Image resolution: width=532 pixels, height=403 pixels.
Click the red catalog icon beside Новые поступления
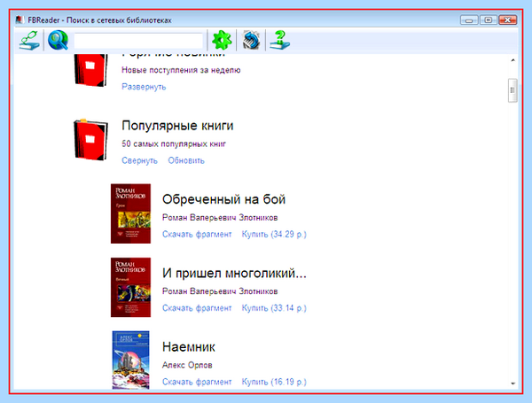[x=90, y=70]
